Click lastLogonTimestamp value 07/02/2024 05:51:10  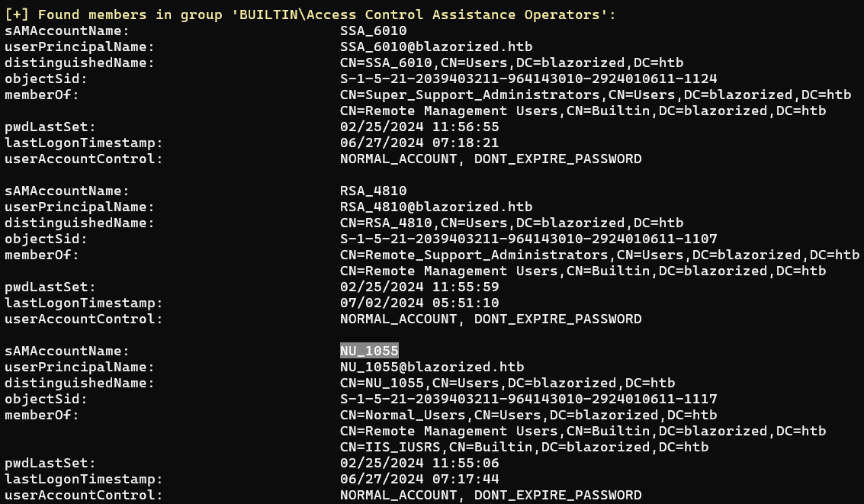coord(419,303)
